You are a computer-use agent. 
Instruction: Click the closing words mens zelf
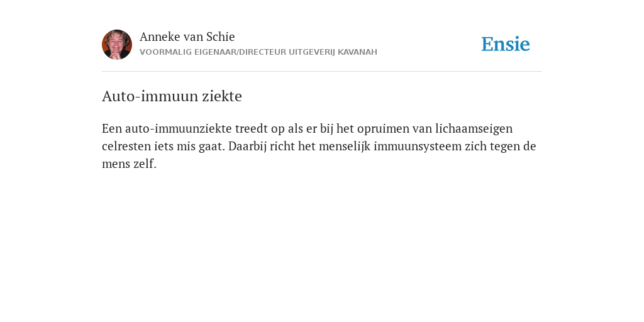click(129, 164)
